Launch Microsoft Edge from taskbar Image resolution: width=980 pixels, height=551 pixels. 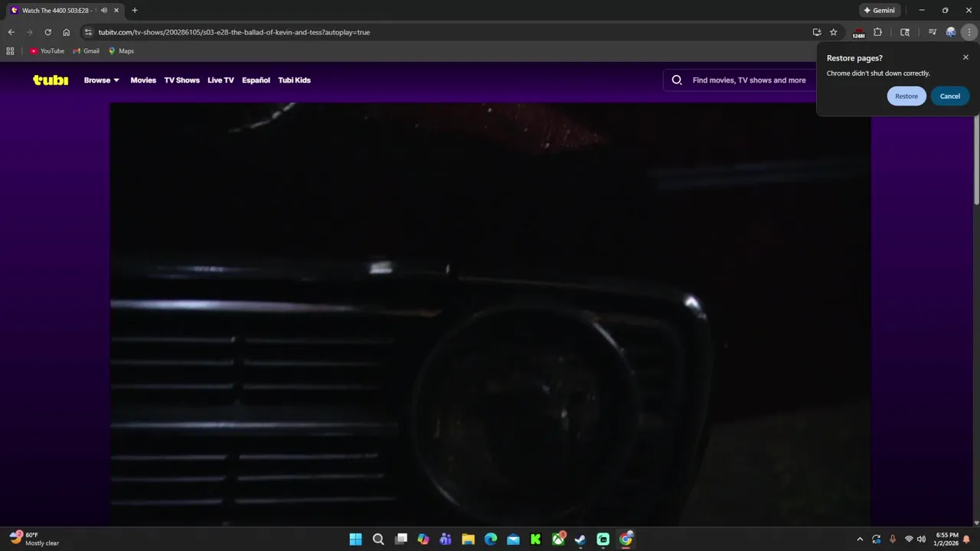click(491, 540)
